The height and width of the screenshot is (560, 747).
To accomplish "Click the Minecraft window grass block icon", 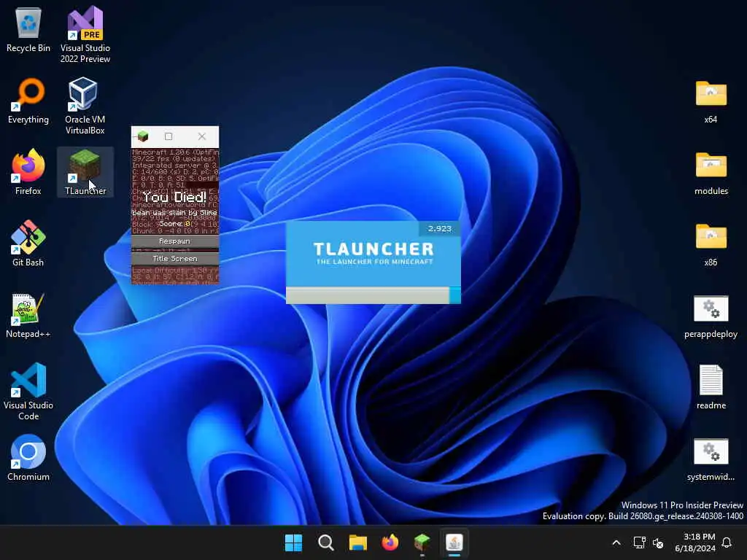I will (x=142, y=136).
